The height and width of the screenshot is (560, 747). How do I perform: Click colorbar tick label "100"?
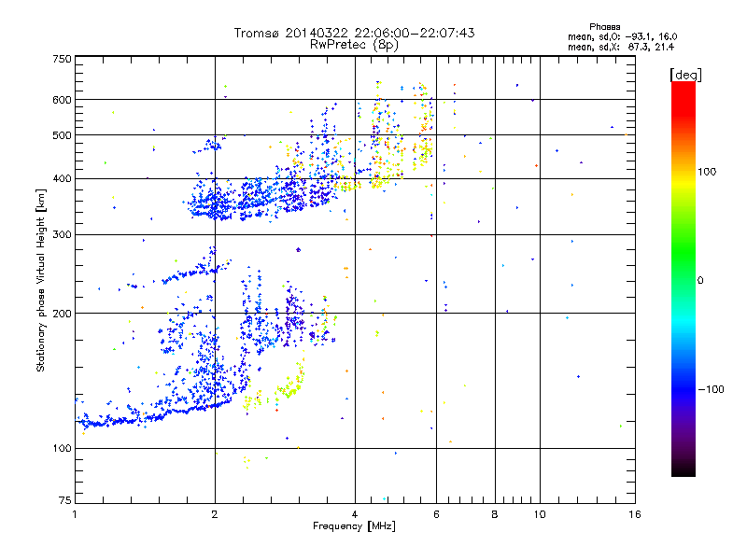707,172
